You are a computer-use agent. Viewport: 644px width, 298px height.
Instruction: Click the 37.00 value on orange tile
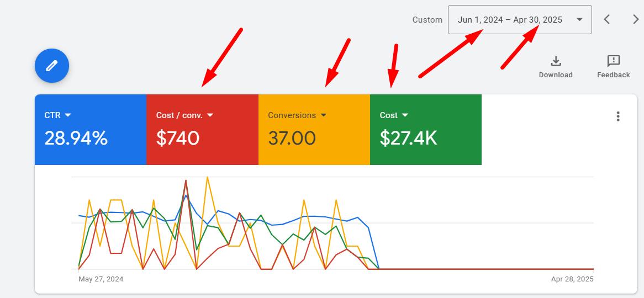[x=292, y=138]
